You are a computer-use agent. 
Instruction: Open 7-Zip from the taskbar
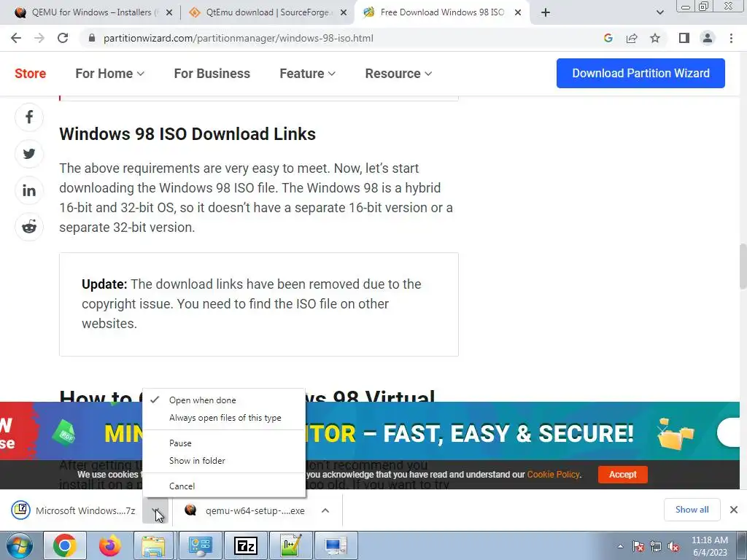pos(246,545)
